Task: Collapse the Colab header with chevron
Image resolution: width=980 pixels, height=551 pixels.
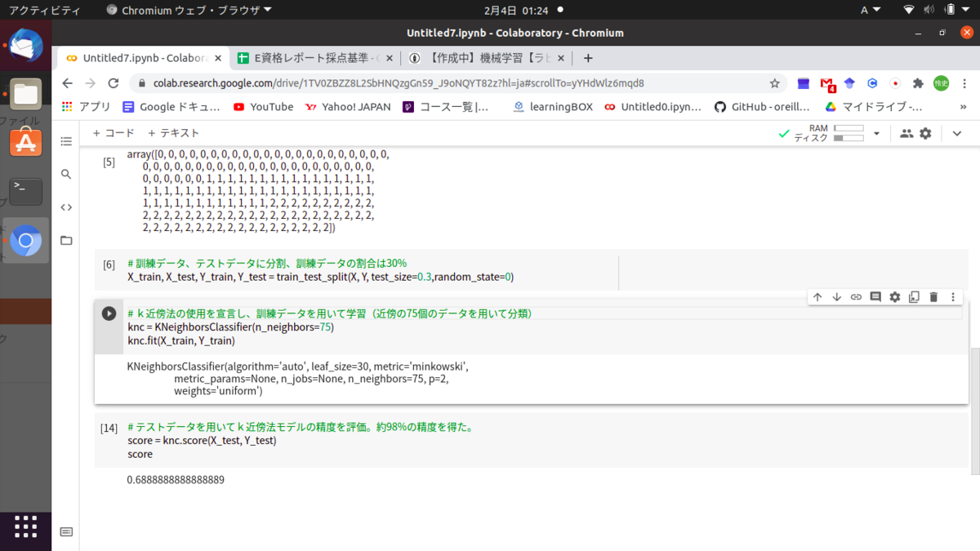Action: coord(957,133)
